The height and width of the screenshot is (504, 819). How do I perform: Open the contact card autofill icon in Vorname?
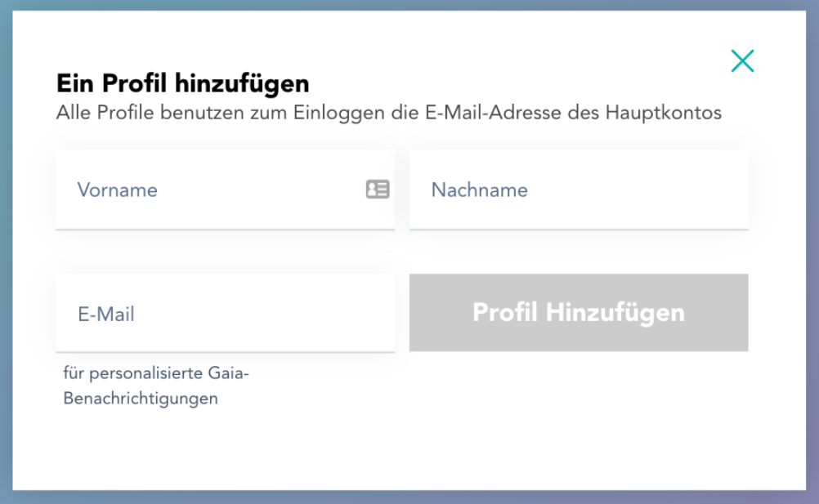378,189
